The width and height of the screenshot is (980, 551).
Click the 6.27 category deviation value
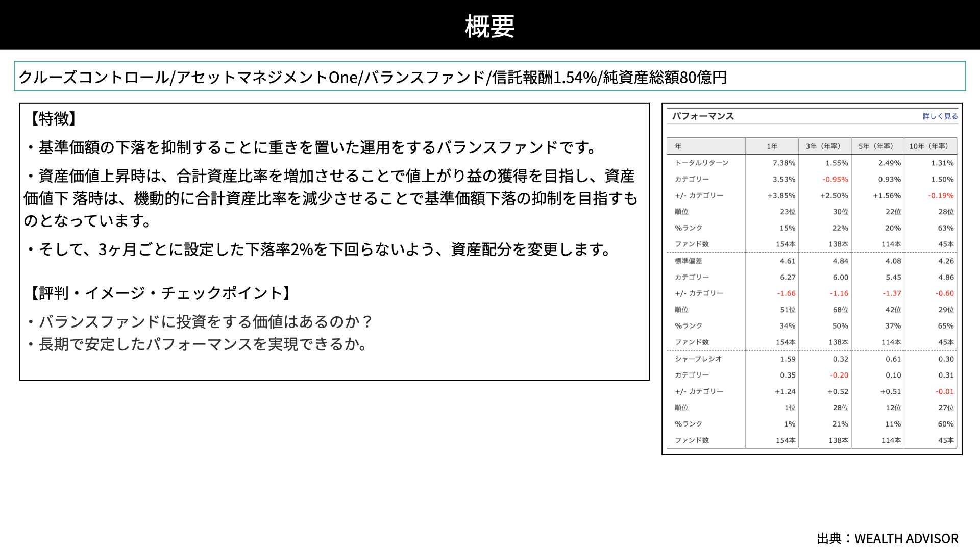tap(788, 278)
